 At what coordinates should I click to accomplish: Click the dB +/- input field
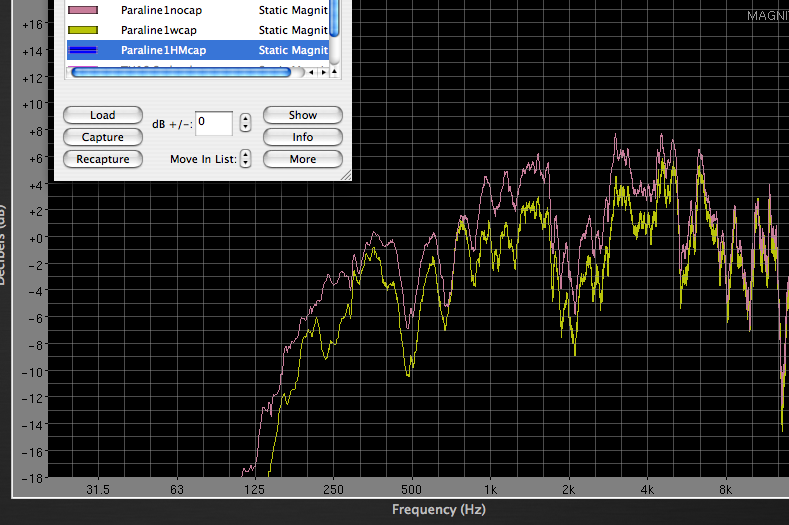coord(214,123)
